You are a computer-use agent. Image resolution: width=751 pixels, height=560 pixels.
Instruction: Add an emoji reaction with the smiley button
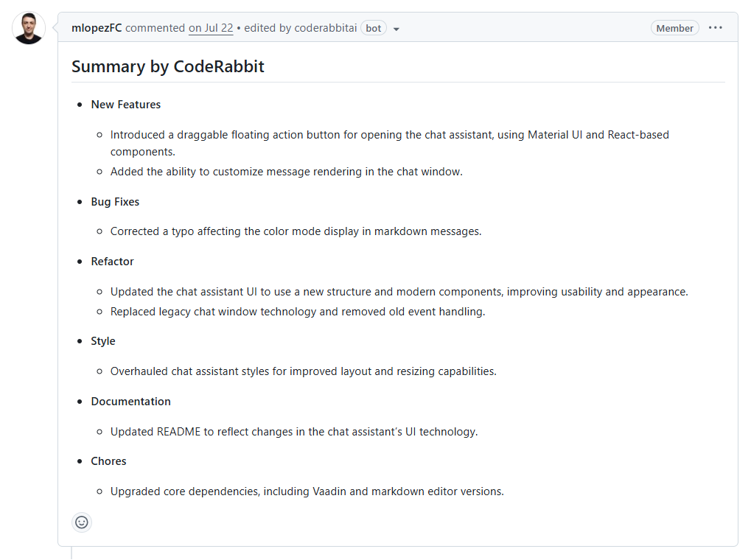click(x=82, y=522)
